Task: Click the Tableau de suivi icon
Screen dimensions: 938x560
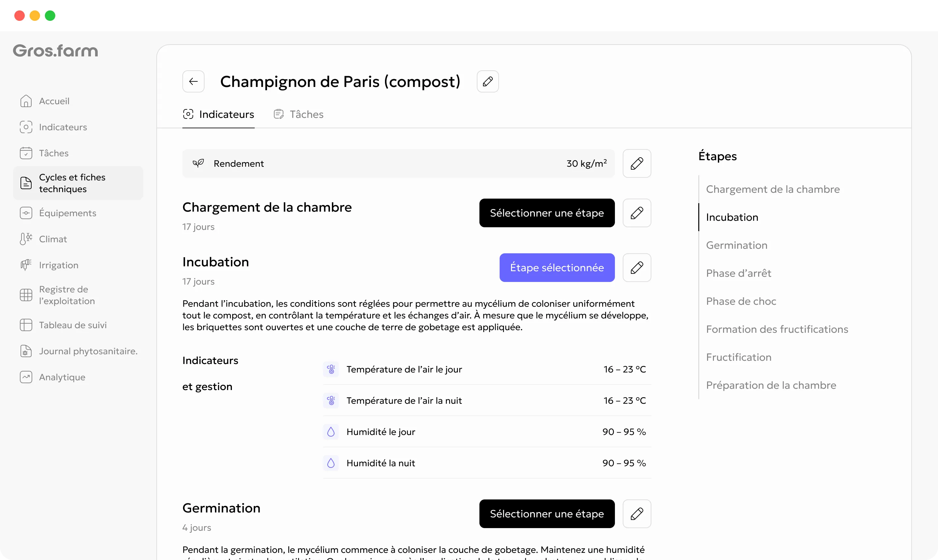Action: 26,325
